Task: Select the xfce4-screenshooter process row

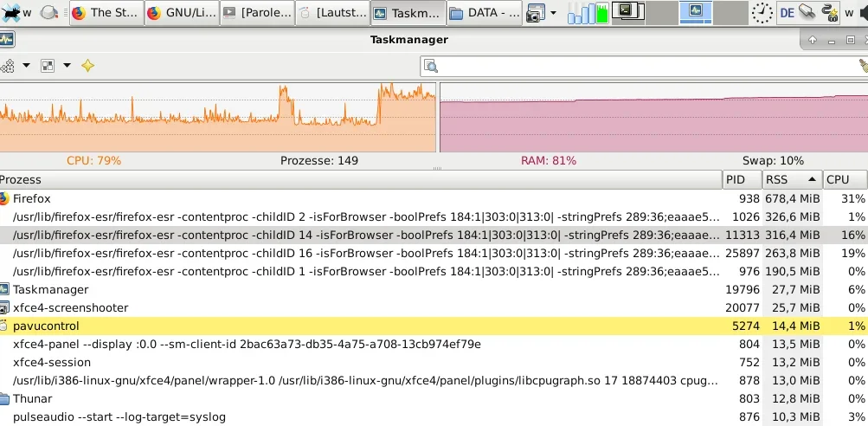Action: click(x=434, y=307)
